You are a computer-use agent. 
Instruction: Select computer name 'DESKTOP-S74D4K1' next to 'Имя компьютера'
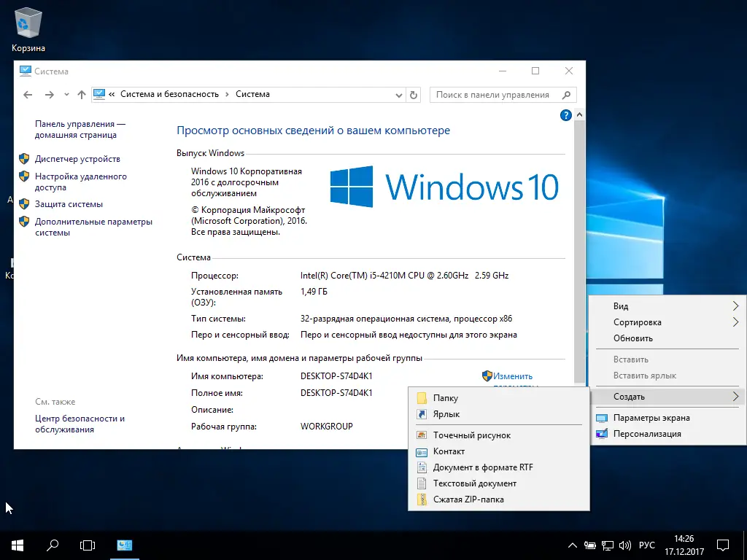coord(336,376)
